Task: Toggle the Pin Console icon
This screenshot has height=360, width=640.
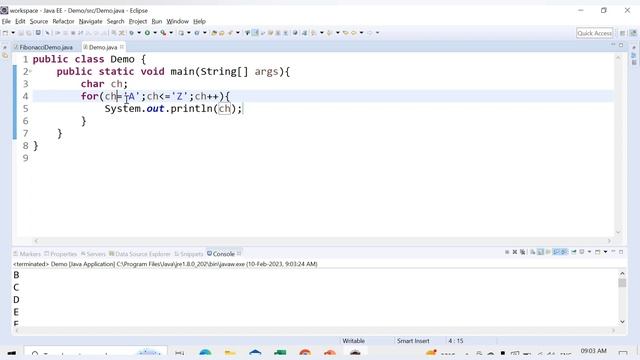Action: [x=573, y=252]
